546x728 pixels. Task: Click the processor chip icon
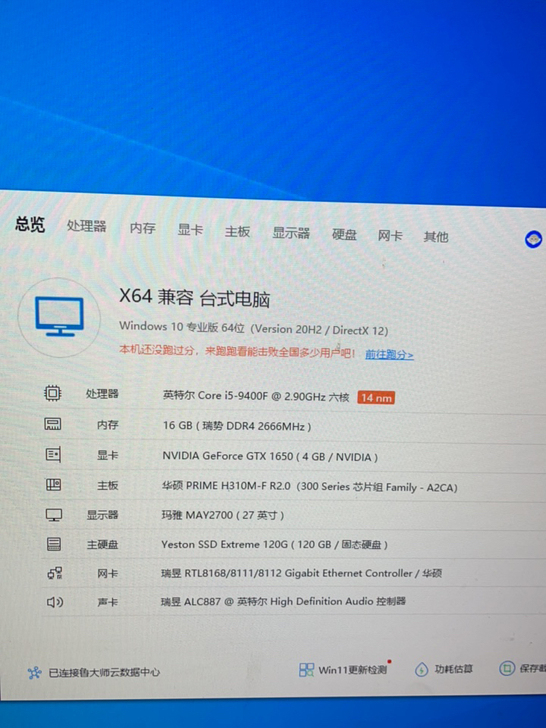pos(52,393)
